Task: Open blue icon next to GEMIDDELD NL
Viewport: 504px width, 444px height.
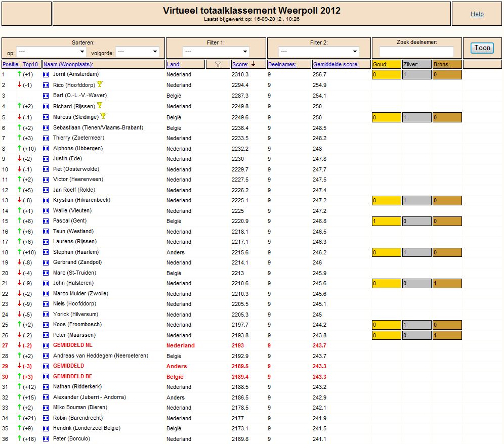Action: [46, 346]
